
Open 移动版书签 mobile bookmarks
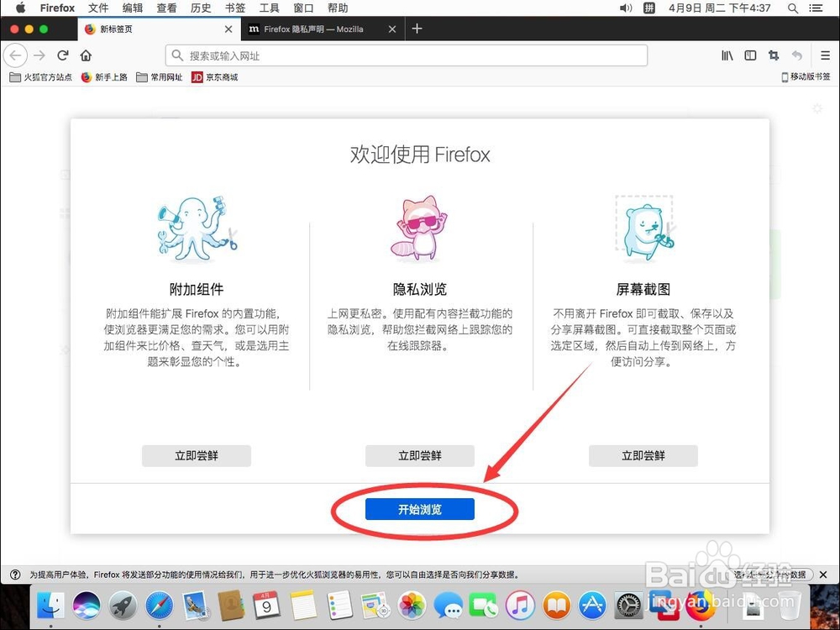tap(806, 77)
